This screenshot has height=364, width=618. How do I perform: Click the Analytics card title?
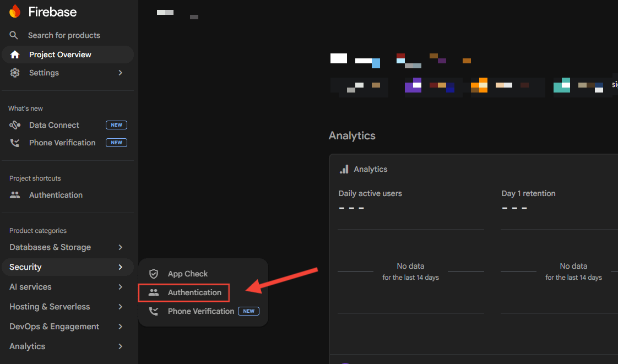pyautogui.click(x=371, y=169)
